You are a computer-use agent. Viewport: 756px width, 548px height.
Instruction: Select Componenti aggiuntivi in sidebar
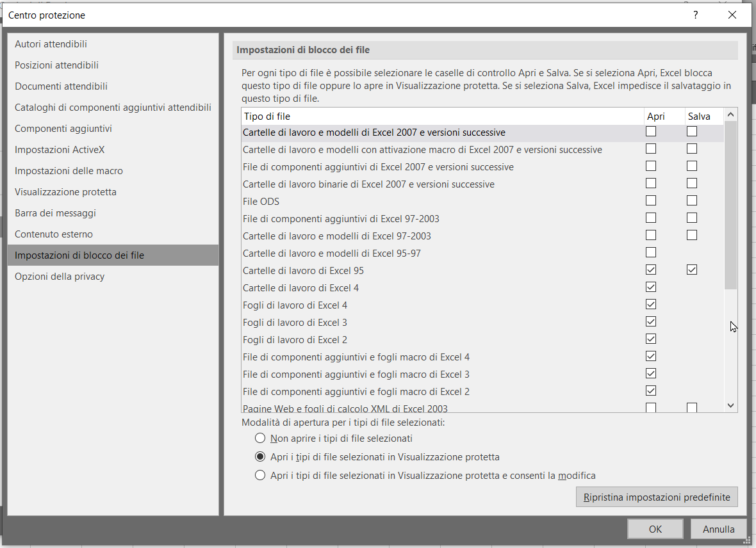pos(113,129)
